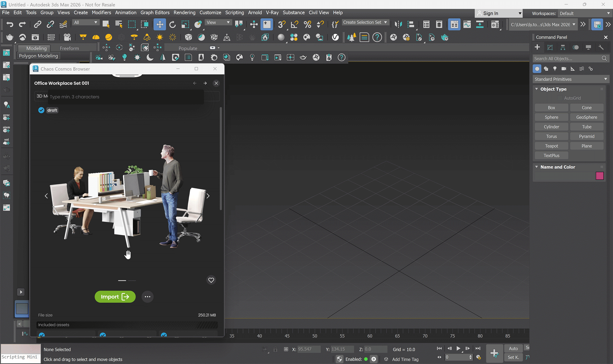Collapse the Name and Color rollout

(537, 167)
